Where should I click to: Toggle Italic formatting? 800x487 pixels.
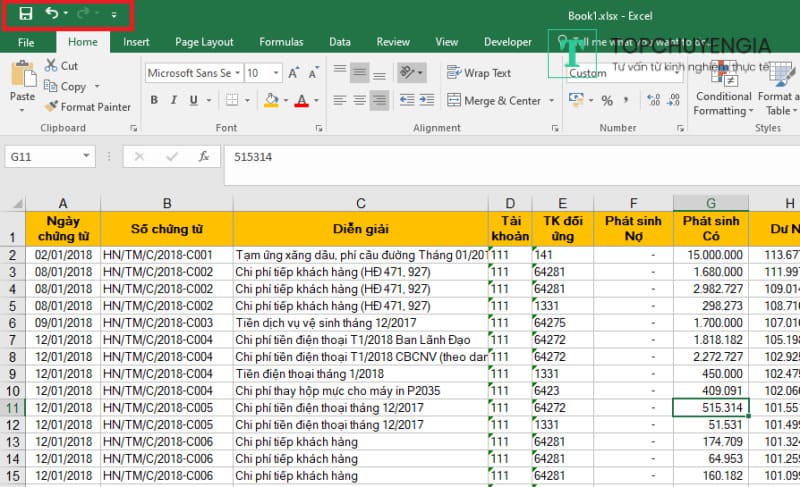[175, 101]
